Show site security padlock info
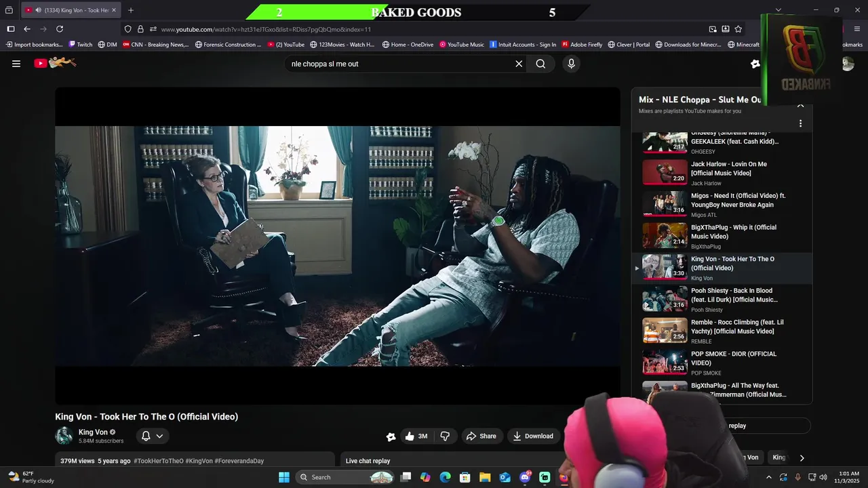Screen dimensions: 868x488 140,29
